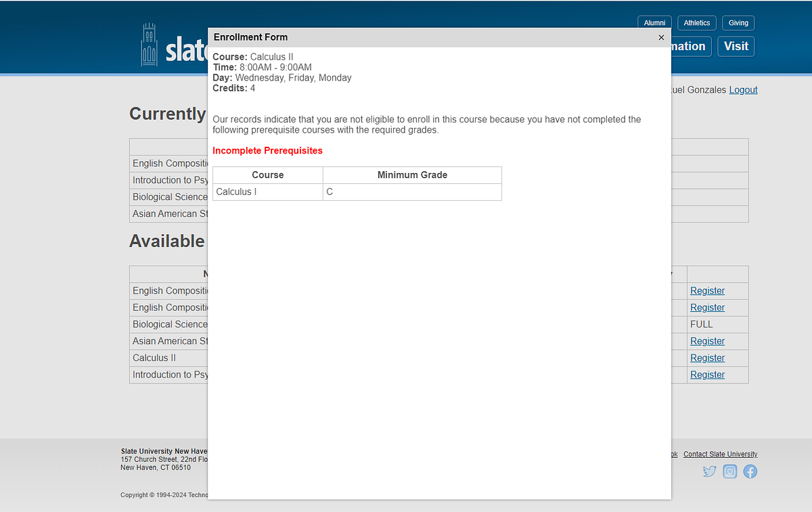Viewport: 812px width, 512px height.
Task: Open the Contact Slate University link
Action: tap(720, 454)
